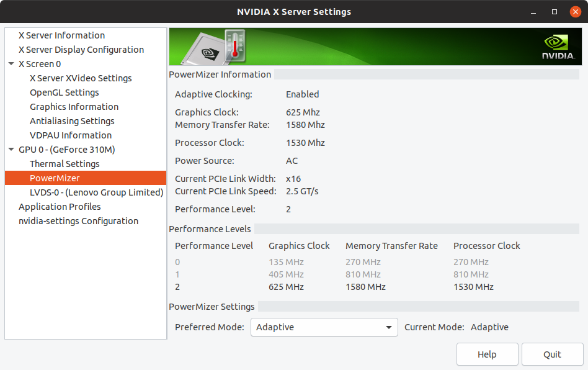Collapse the X Screen 0 tree node
The image size is (588, 370).
(x=11, y=64)
